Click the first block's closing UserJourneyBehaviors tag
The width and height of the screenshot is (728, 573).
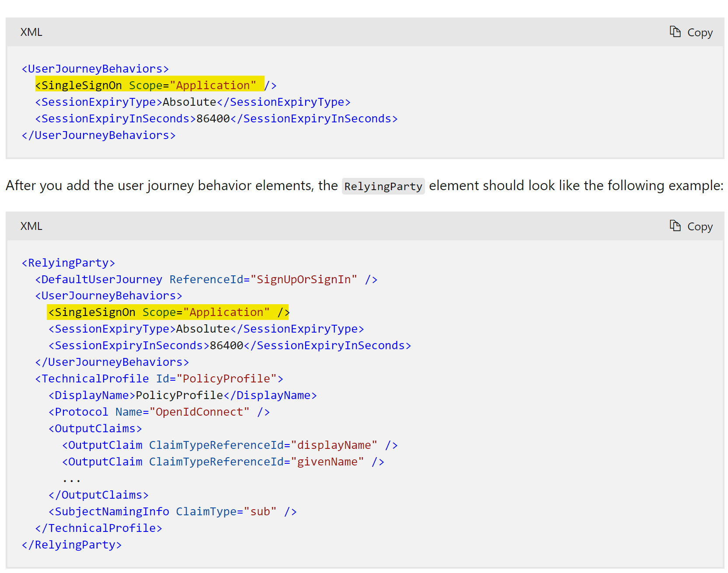[99, 135]
